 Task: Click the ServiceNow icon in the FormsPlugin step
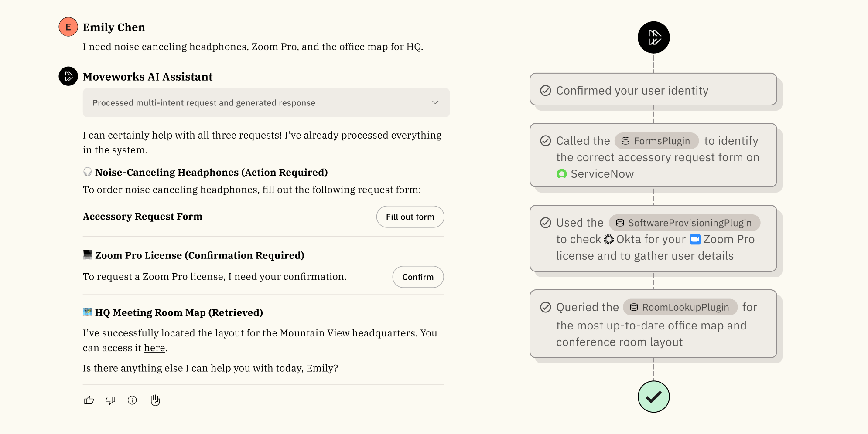coord(563,174)
